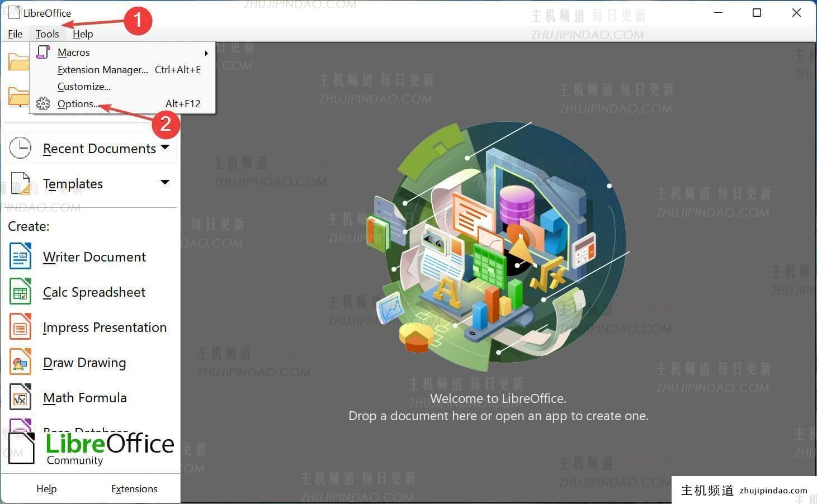817x504 pixels.
Task: Click the purple Macros scroll icon
Action: pos(43,52)
